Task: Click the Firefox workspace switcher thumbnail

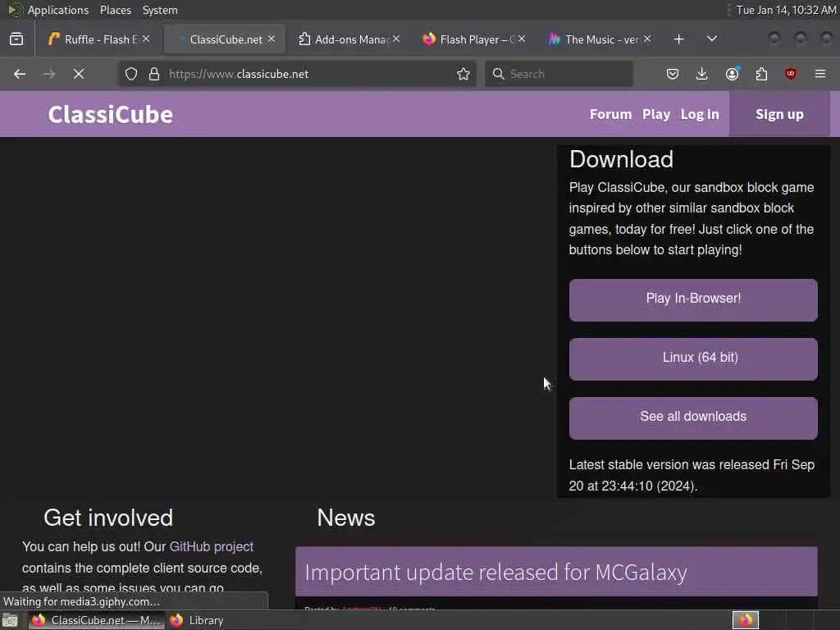Action: pos(746,620)
